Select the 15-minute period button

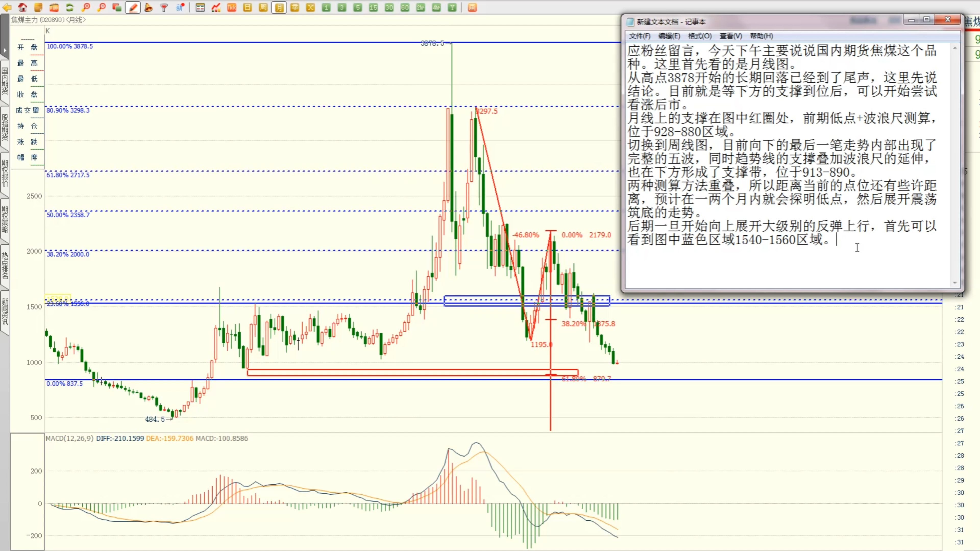(374, 7)
